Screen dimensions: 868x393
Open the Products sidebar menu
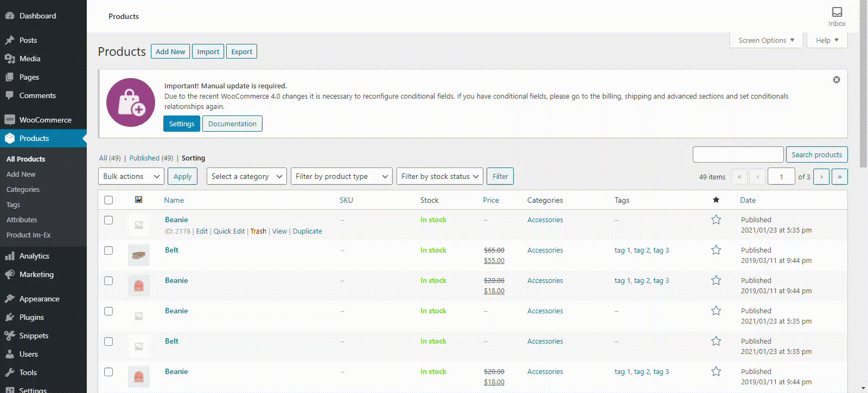tap(43, 138)
